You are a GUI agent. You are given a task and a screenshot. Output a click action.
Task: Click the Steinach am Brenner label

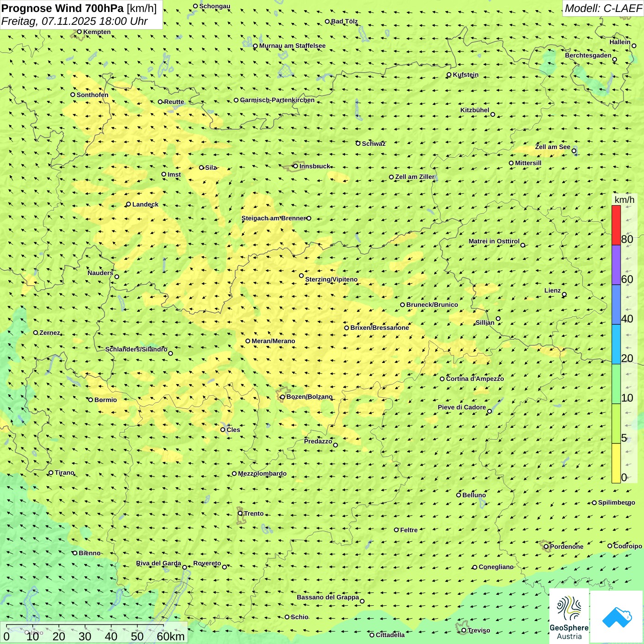[x=274, y=218]
